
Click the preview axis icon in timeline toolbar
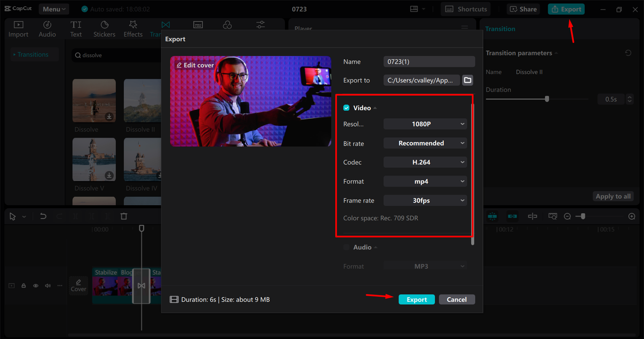point(552,216)
